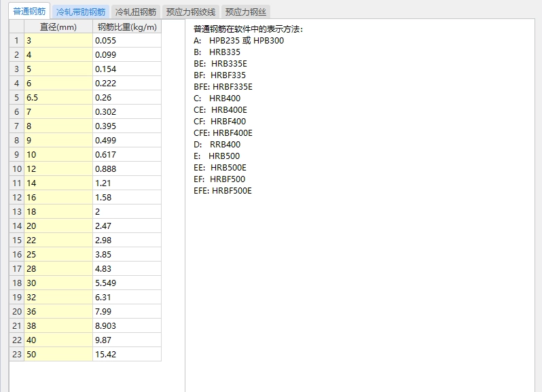The image size is (542, 392).
Task: Select the diameter cell with value 50
Action: coord(58,354)
